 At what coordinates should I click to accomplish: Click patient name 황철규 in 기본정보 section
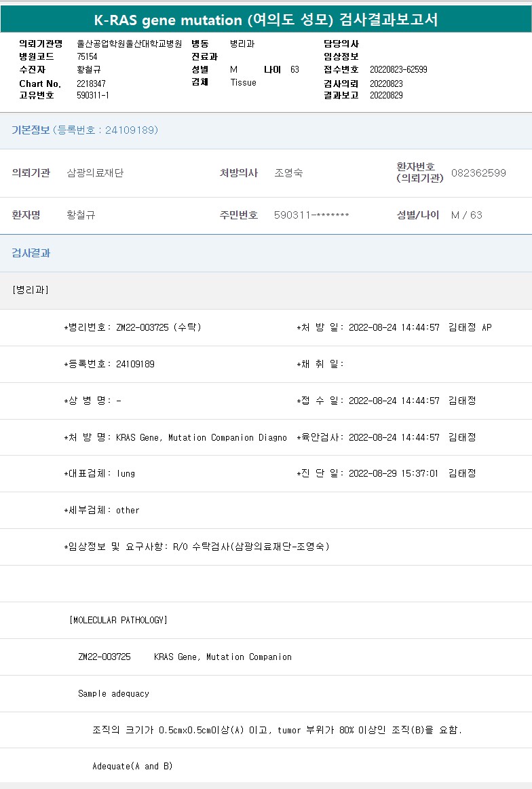point(81,215)
